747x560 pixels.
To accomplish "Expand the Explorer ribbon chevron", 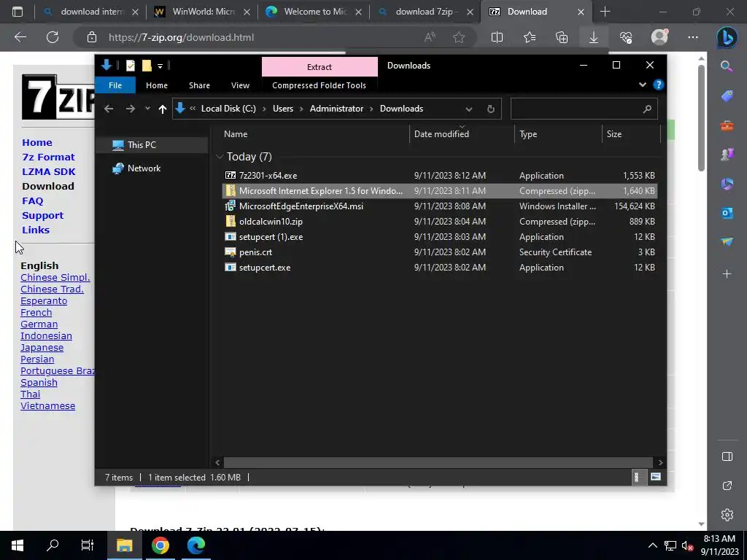I will coord(642,85).
